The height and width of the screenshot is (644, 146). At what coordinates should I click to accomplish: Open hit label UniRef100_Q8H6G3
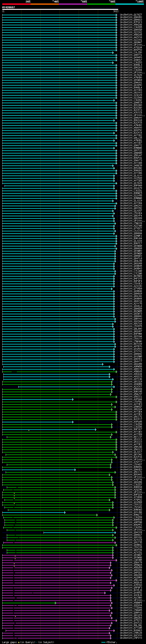(x=131, y=20)
